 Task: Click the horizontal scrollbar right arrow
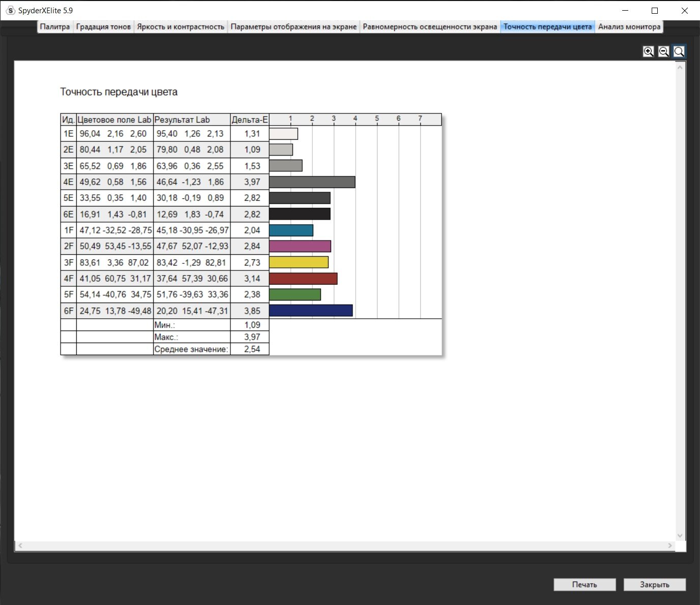click(x=670, y=546)
